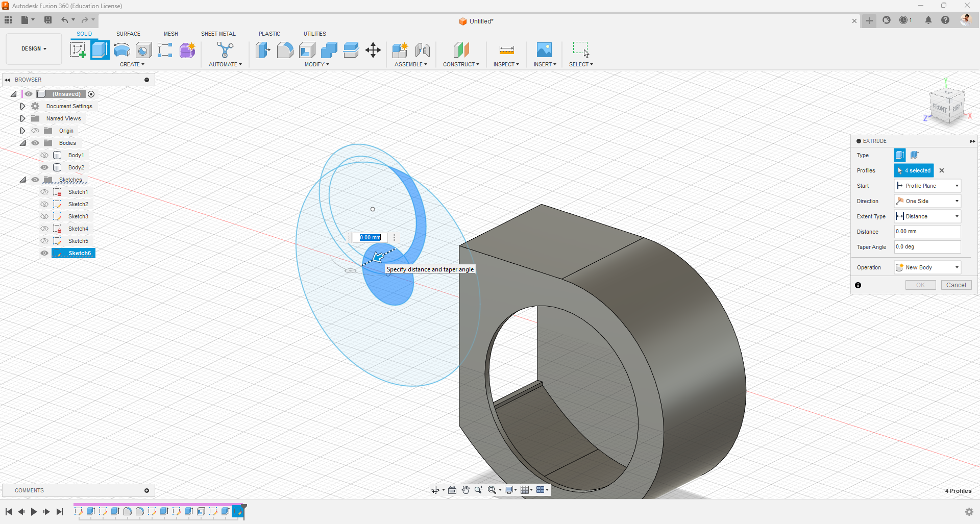Open the MODIFY menu
The image size is (980, 524).
316,64
